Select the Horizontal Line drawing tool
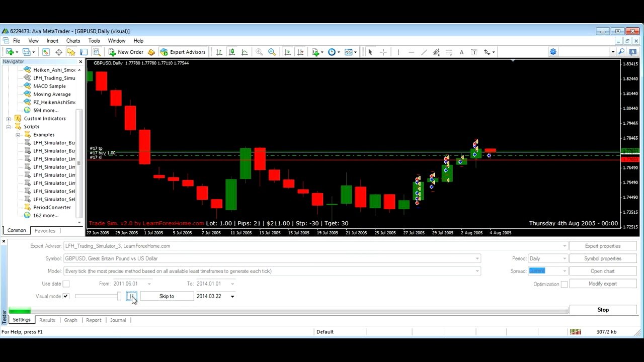The height and width of the screenshot is (362, 644). tap(411, 52)
